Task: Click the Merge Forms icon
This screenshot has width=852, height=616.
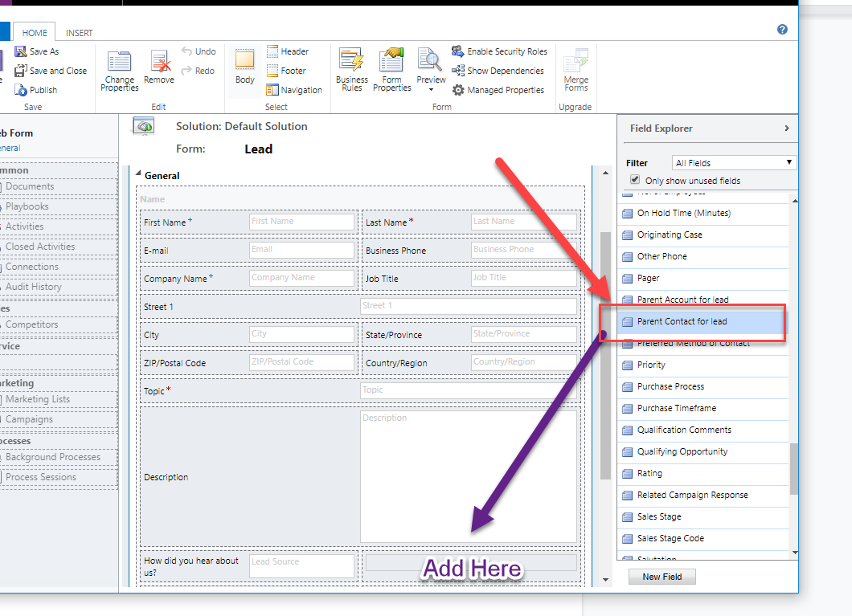Action: click(x=576, y=61)
